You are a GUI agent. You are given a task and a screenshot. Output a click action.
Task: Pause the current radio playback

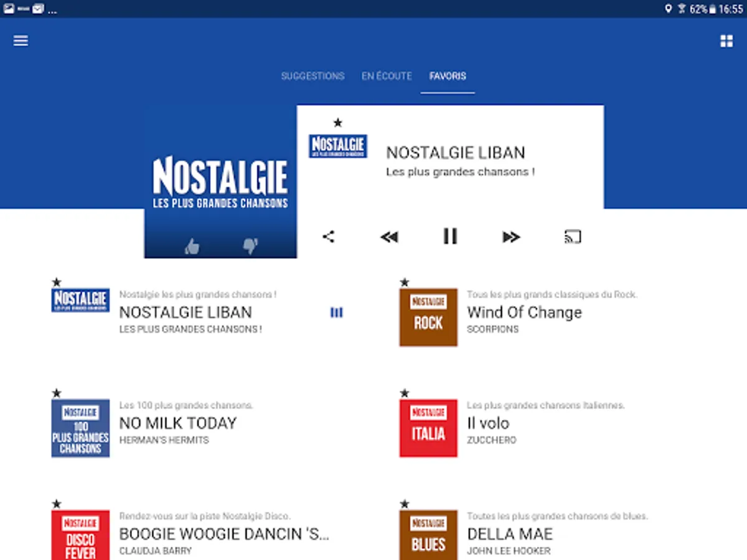click(x=450, y=236)
